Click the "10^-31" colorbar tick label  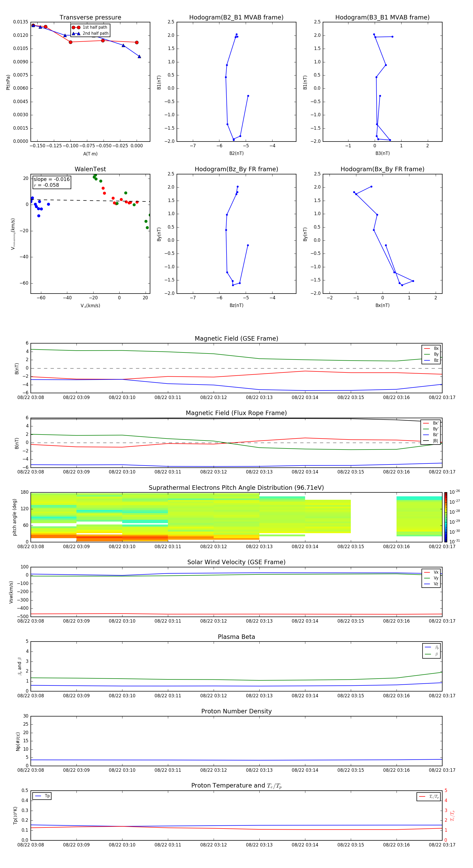455,542
